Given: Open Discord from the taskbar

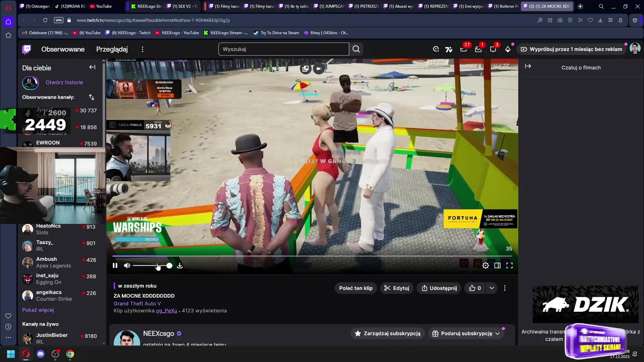Looking at the screenshot, I should [x=41, y=354].
